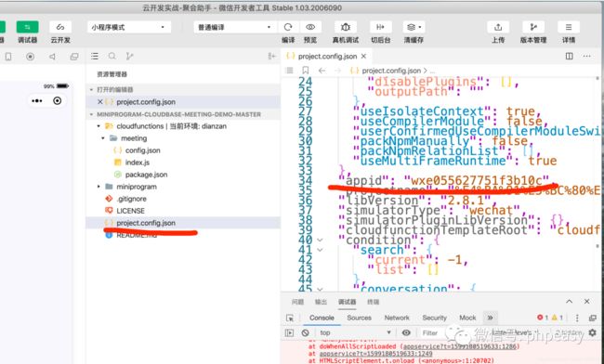Open the details (详情) panel

(569, 27)
